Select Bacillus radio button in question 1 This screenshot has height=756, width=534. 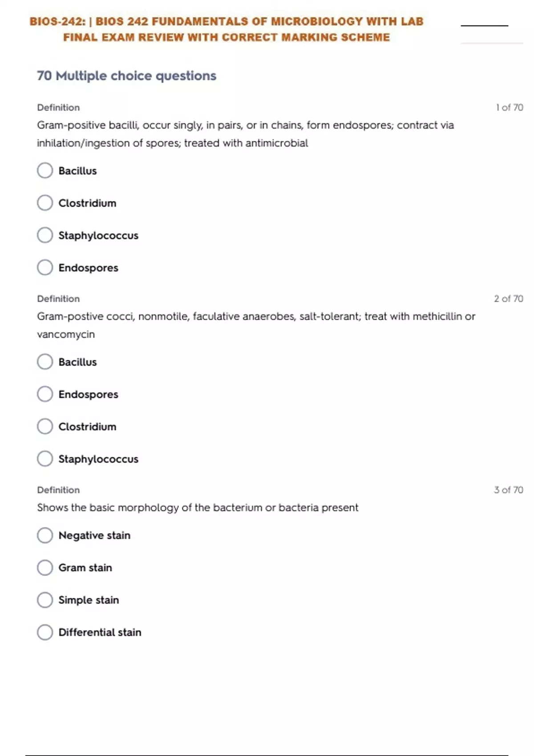coord(45,170)
